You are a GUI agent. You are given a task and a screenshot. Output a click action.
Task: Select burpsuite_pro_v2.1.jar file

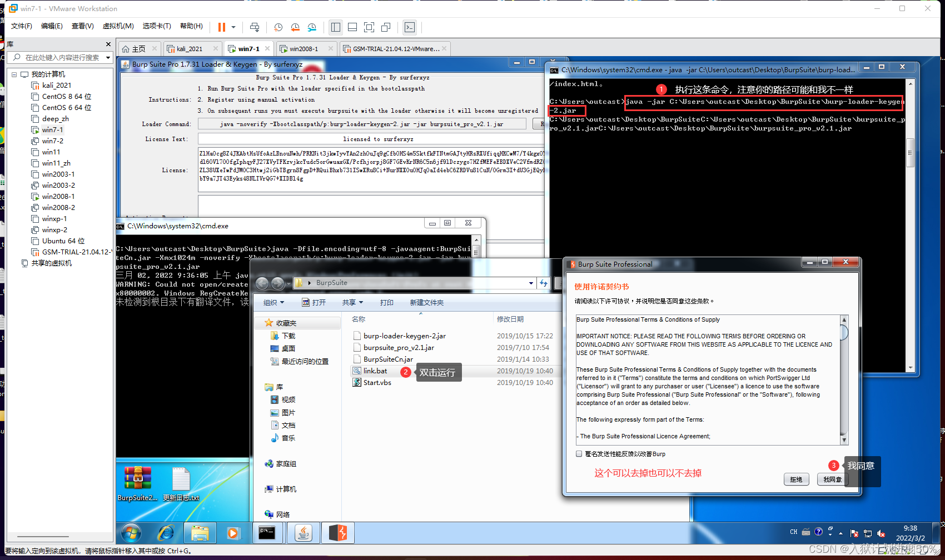(399, 347)
